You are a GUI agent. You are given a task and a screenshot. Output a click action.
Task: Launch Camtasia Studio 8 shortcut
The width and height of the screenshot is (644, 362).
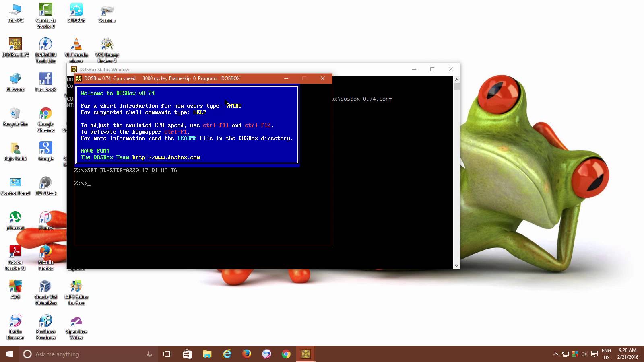pyautogui.click(x=45, y=15)
